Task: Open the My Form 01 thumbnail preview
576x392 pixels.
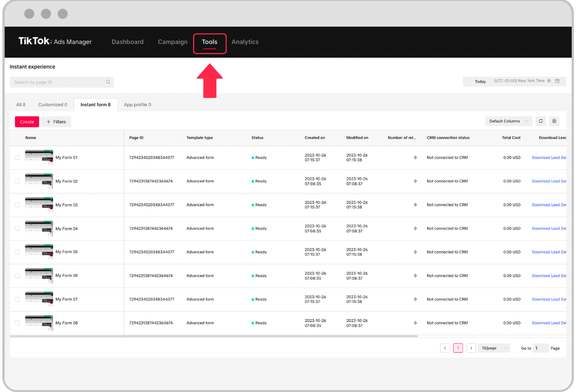Action: tap(39, 157)
